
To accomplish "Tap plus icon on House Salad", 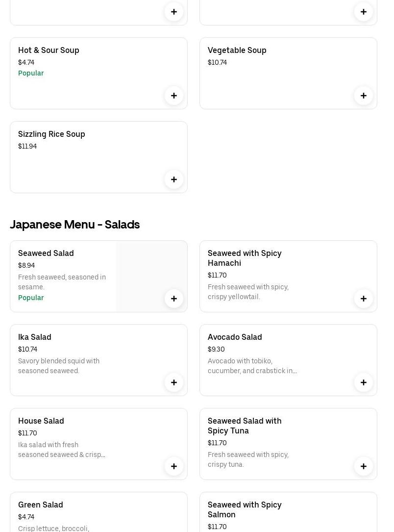I will (x=173, y=466).
